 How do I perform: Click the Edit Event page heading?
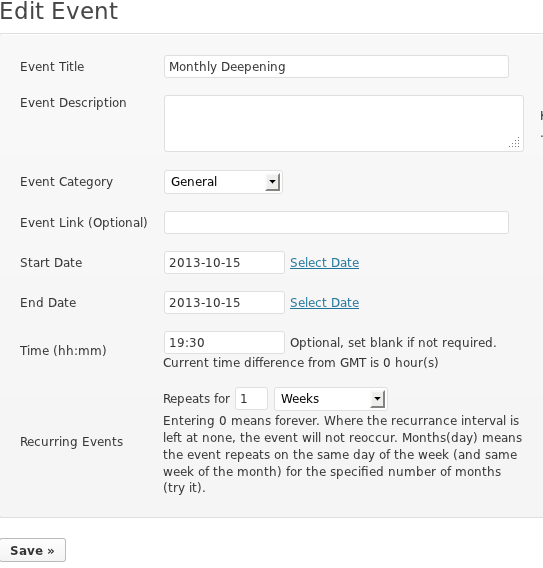59,11
